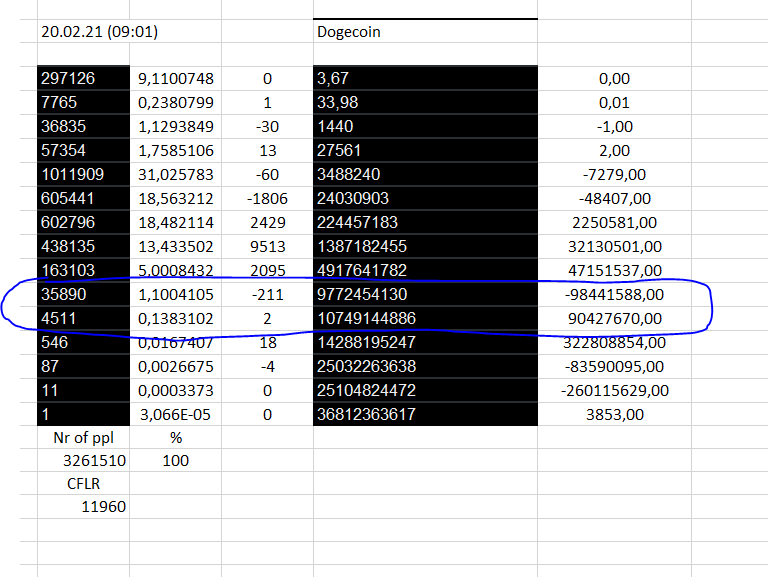Click cell with value 297126
The height and width of the screenshot is (577, 768).
(x=83, y=78)
